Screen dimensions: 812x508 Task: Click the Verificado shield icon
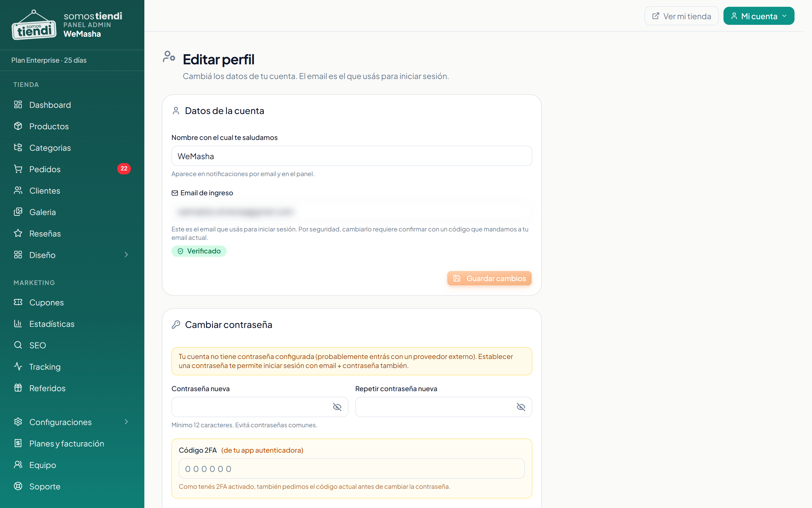click(180, 251)
